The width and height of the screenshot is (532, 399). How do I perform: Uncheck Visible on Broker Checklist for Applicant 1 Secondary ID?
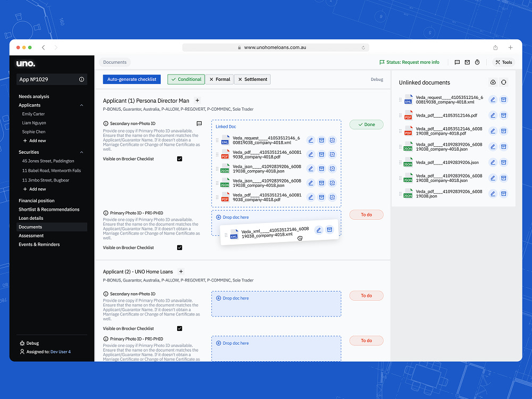179,159
